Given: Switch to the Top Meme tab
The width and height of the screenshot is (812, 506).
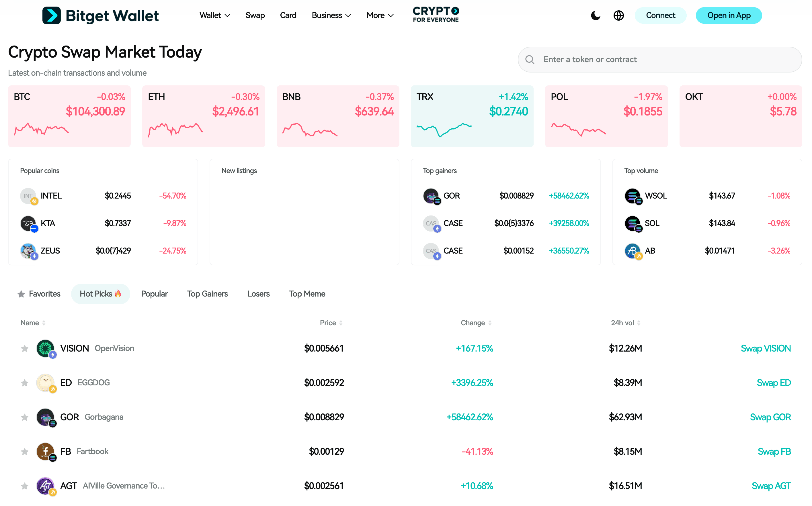Looking at the screenshot, I should (307, 294).
